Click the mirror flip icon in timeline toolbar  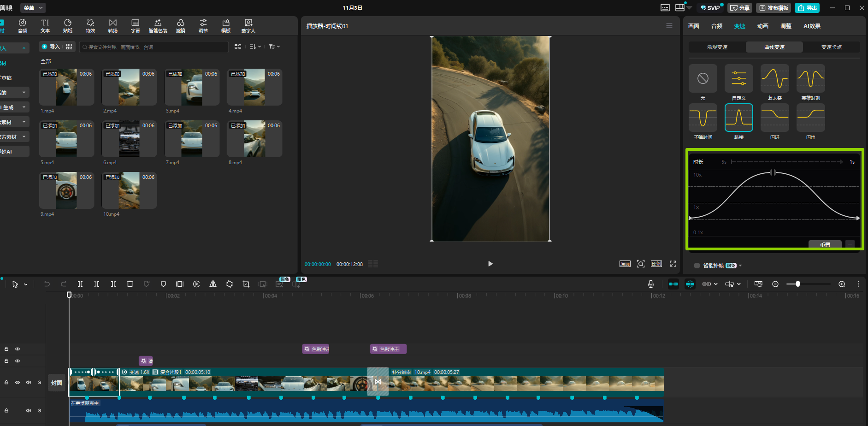click(x=213, y=284)
